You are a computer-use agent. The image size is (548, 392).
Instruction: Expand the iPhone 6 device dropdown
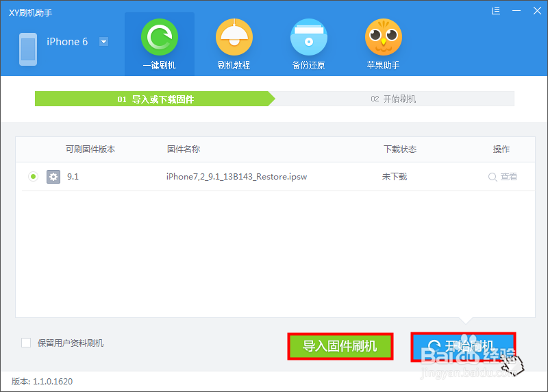pos(104,42)
